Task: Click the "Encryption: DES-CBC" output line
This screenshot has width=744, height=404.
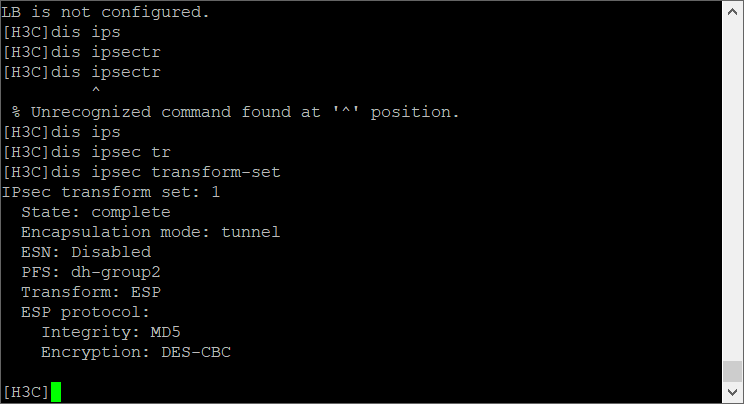Action: coord(136,352)
